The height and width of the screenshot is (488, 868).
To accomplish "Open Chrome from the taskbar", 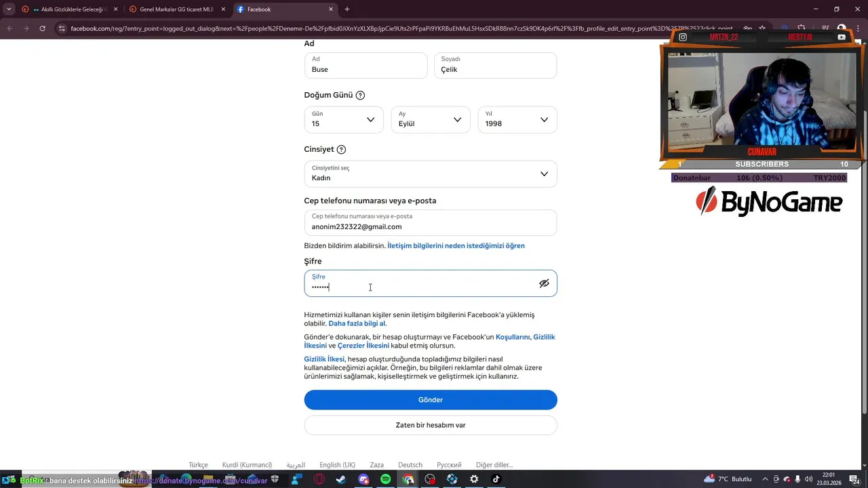I will coord(408,479).
